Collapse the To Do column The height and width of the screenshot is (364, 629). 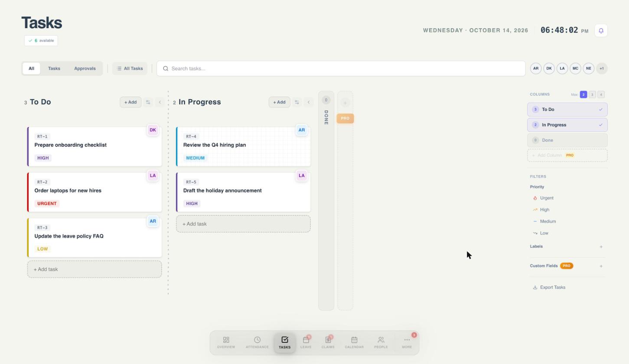pyautogui.click(x=160, y=102)
